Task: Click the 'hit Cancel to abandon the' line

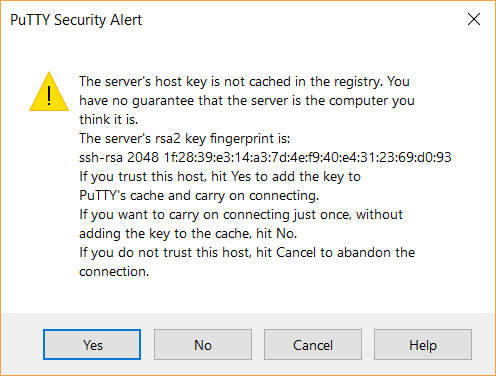Action: tap(247, 253)
